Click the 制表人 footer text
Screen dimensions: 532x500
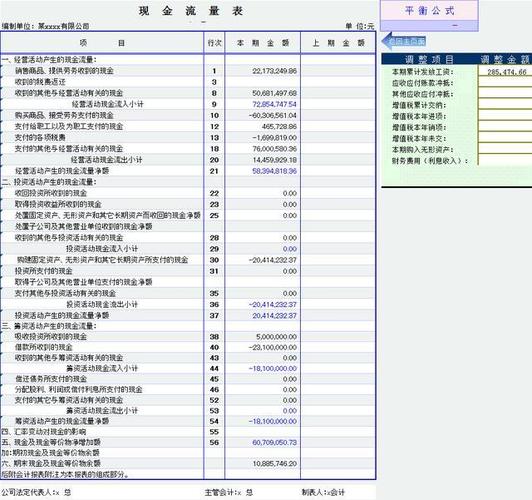323,492
